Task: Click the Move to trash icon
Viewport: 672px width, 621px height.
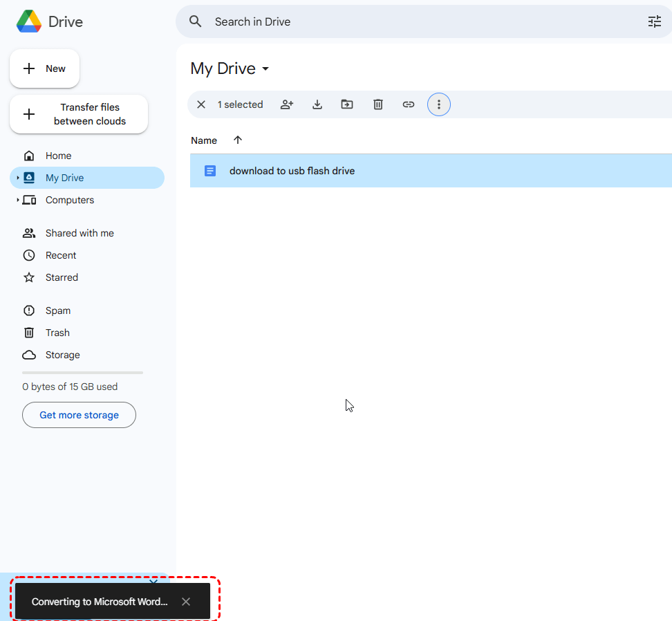Action: [x=378, y=104]
